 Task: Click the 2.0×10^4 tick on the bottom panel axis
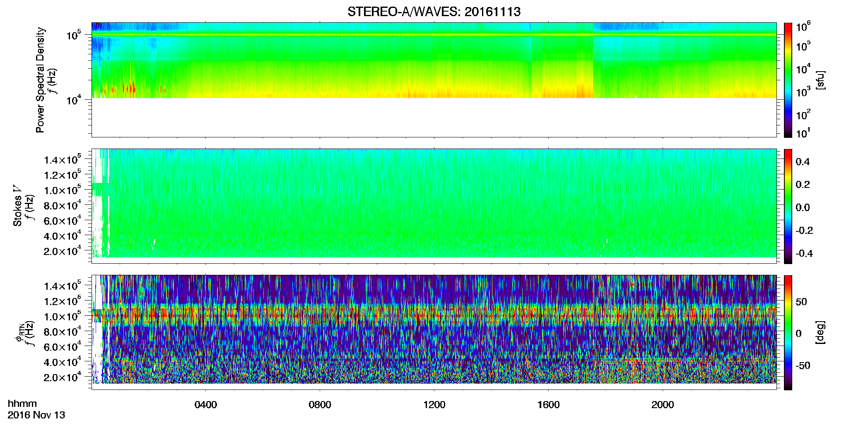click(63, 377)
